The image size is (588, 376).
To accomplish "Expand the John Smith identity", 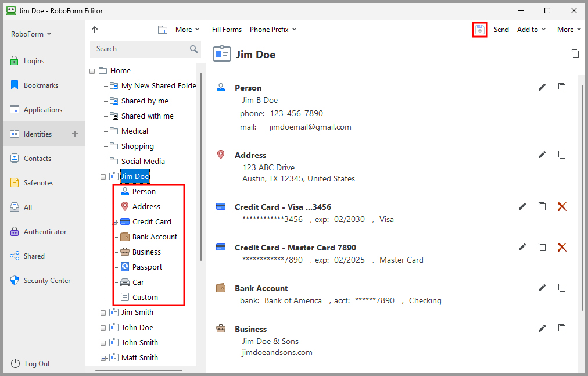I will click(103, 343).
